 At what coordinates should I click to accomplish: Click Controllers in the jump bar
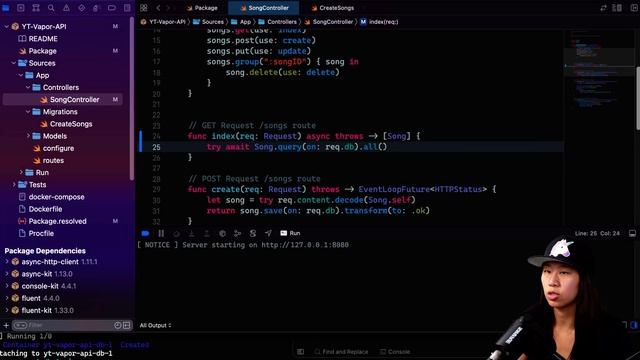coord(278,22)
